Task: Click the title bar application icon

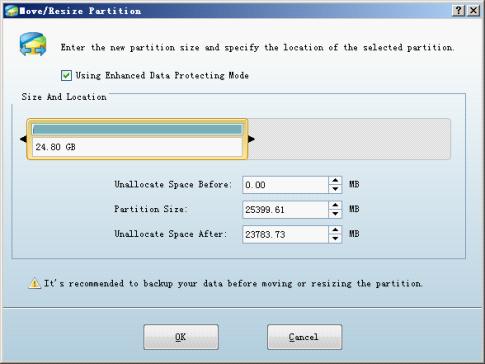Action: click(x=11, y=11)
